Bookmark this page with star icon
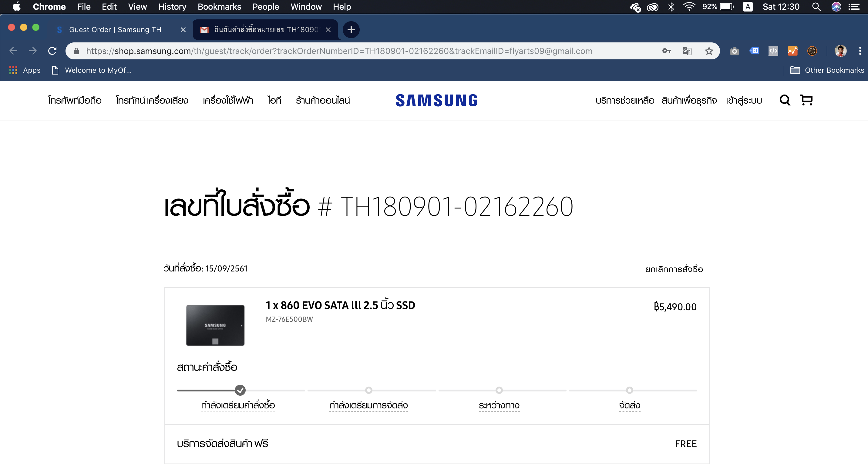 [709, 51]
